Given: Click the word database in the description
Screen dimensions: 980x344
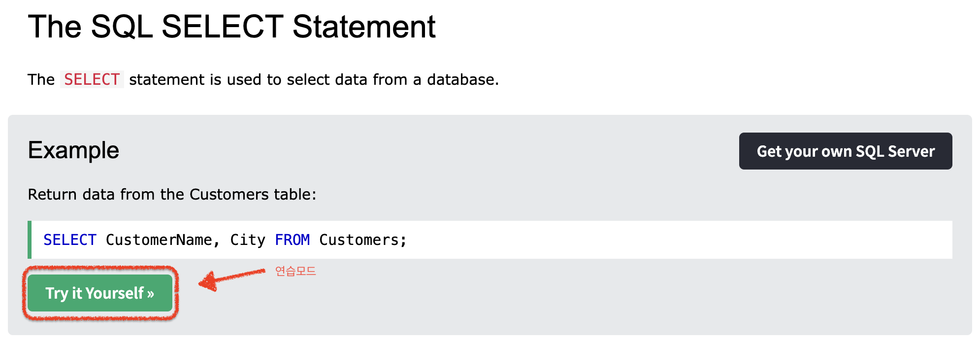Looking at the screenshot, I should click(x=462, y=79).
